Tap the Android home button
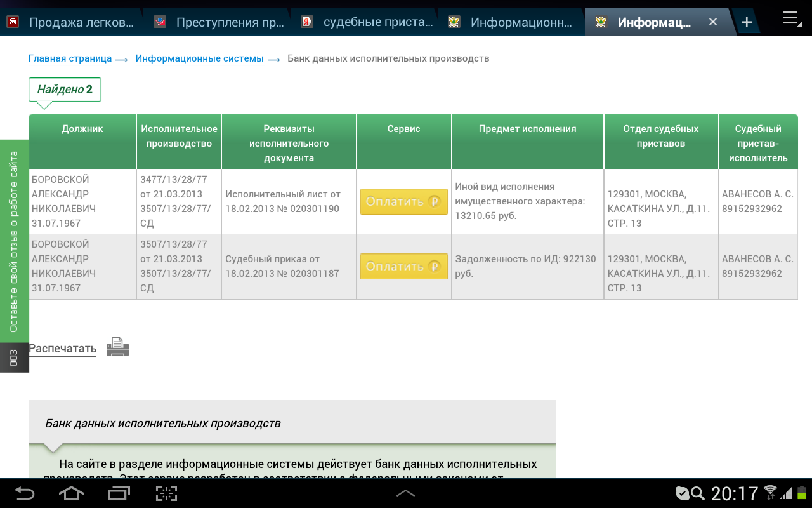The width and height of the screenshot is (812, 508). [x=71, y=493]
